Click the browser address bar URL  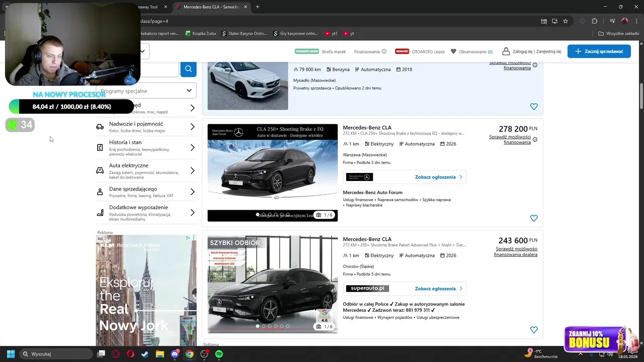154,21
